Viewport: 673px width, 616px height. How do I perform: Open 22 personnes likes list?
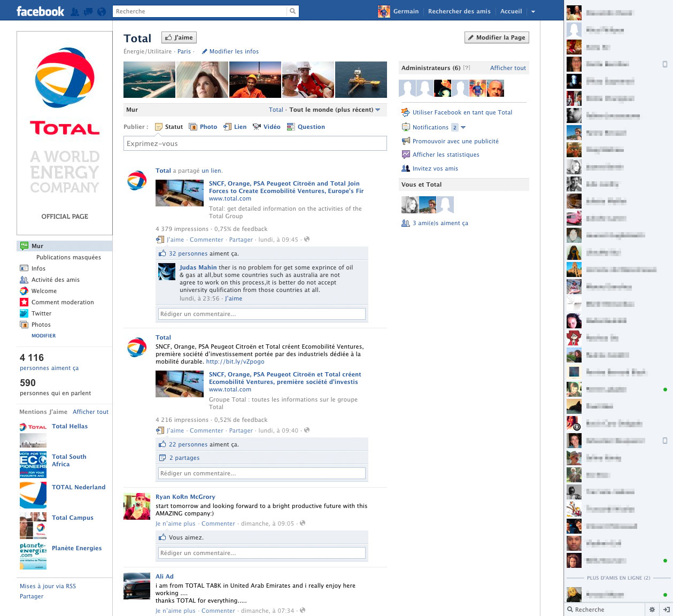(x=188, y=444)
